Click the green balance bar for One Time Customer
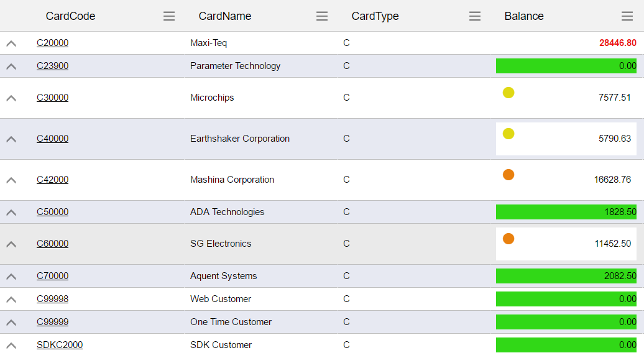 566,322
